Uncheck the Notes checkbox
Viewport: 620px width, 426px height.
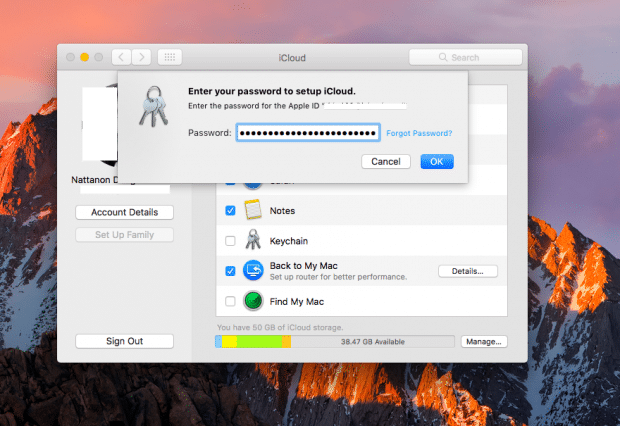click(230, 210)
